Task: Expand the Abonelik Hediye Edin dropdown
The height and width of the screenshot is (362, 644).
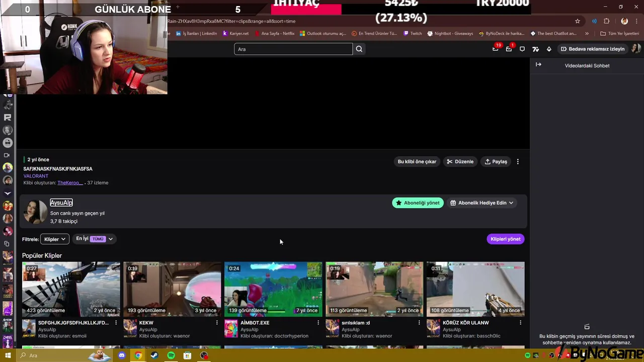Action: (481, 203)
